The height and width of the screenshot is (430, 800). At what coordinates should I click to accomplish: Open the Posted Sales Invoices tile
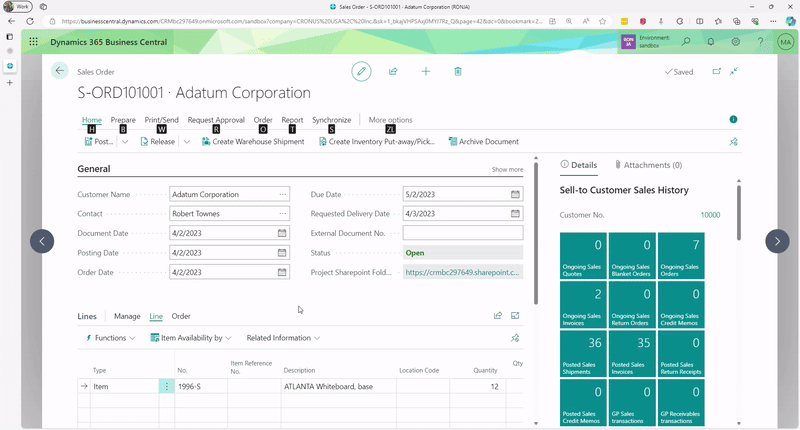click(630, 351)
